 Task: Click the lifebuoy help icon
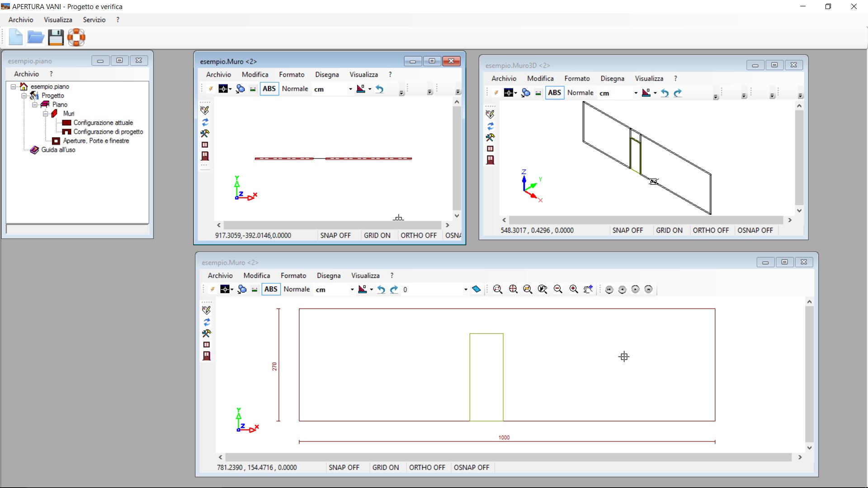(76, 38)
